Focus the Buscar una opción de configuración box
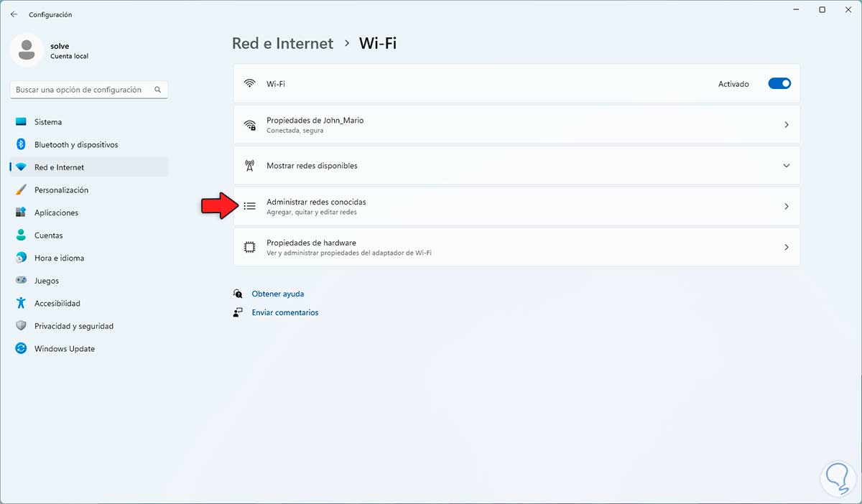 tap(89, 90)
